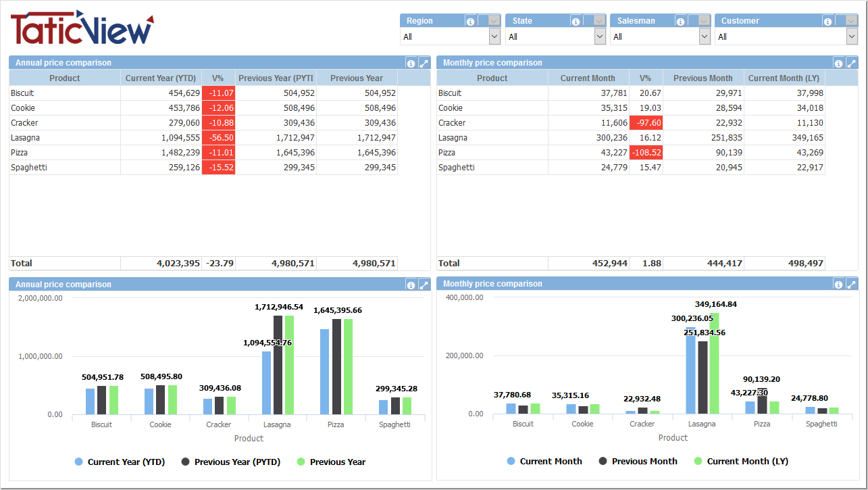Open the State filter dropdown
The height and width of the screenshot is (490, 868).
pos(600,36)
